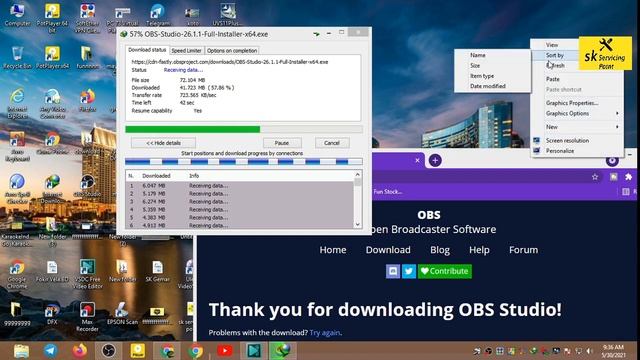Image resolution: width=640 pixels, height=360 pixels.
Task: Select connection row 3 with 6.274 MB
Action: pyautogui.click(x=240, y=202)
